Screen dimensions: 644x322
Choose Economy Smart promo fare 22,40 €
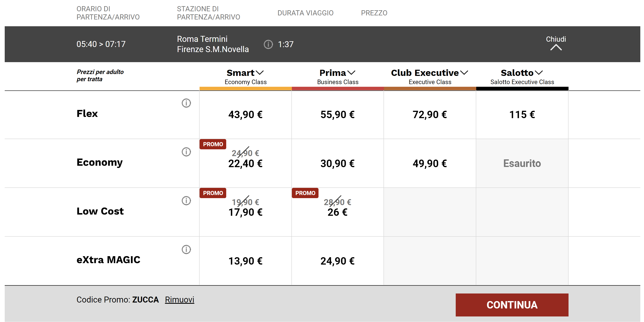click(245, 163)
